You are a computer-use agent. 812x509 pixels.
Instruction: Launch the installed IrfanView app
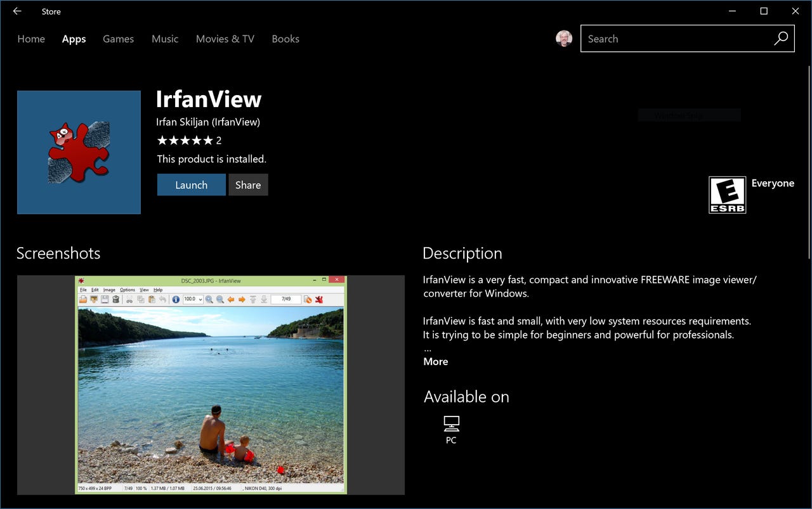(x=191, y=184)
